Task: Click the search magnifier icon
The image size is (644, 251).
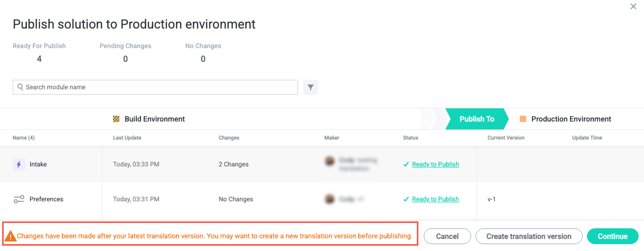Action: click(x=20, y=87)
